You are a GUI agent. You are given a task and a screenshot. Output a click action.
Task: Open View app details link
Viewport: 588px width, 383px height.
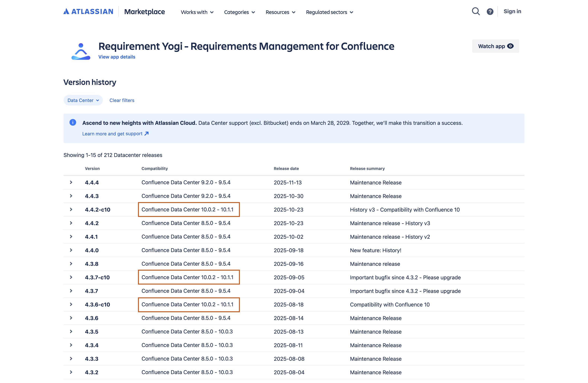(x=117, y=57)
